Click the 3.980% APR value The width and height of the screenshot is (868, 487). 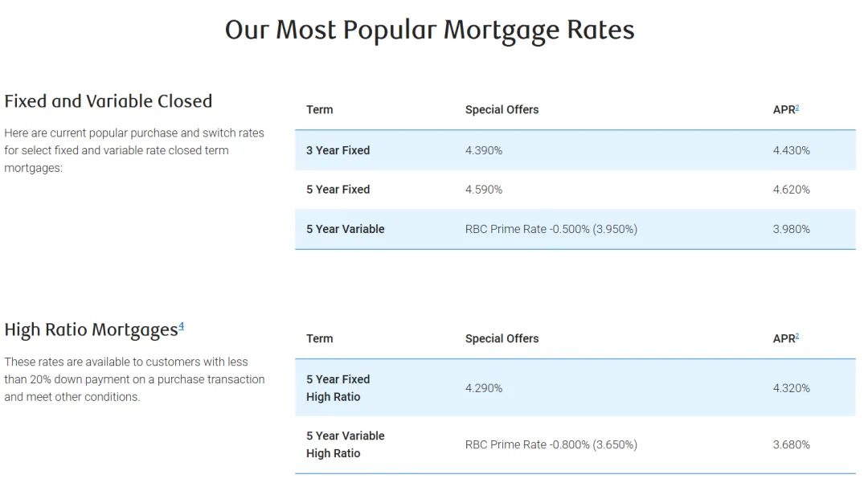tap(792, 229)
